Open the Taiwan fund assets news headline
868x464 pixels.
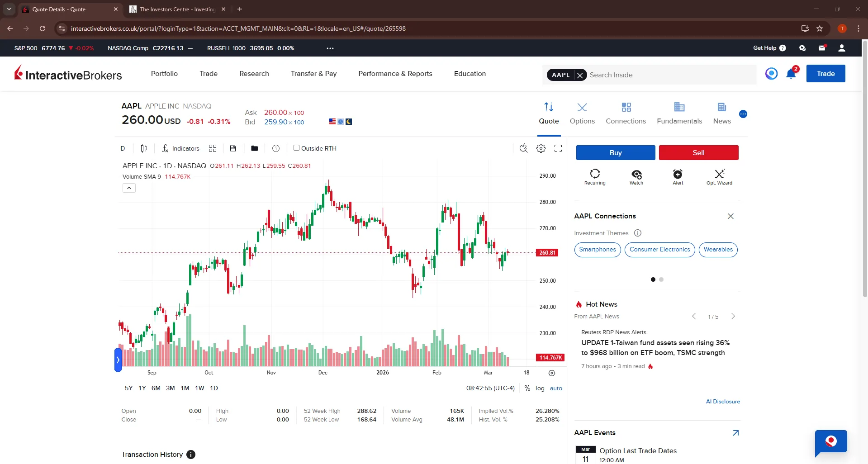(x=655, y=348)
